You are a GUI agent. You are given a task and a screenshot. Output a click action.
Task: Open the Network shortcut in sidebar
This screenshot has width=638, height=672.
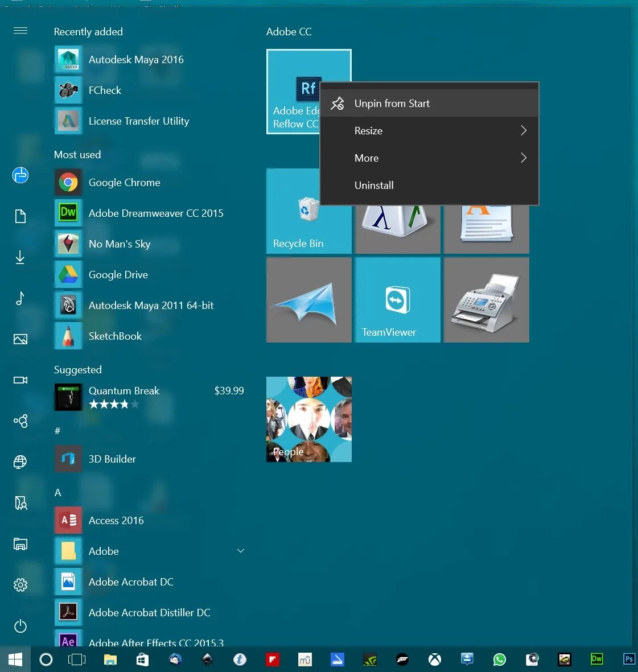[20, 461]
